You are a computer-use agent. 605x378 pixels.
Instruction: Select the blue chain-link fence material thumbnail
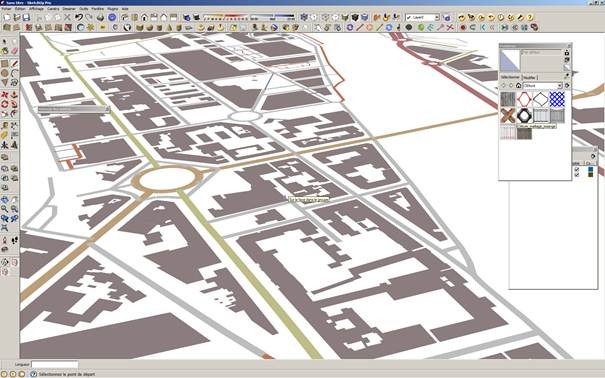tap(557, 99)
